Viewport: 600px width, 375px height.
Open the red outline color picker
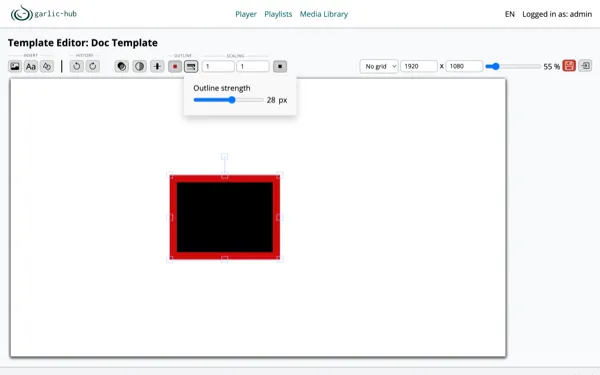pyautogui.click(x=175, y=66)
